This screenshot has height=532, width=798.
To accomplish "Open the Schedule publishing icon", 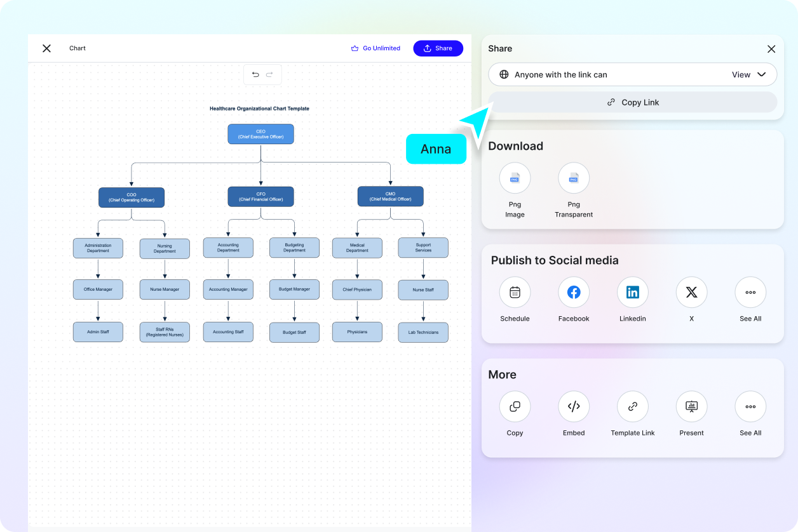I will (515, 292).
